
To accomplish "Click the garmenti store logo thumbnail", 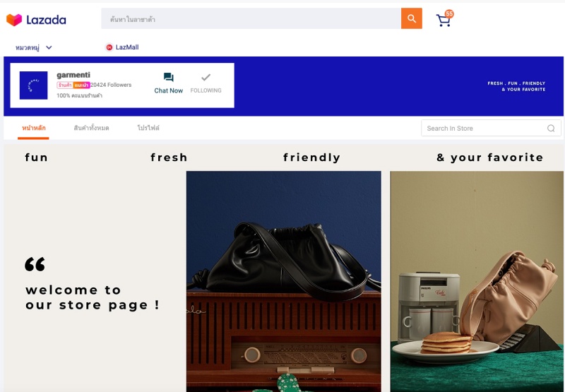I will (x=33, y=85).
